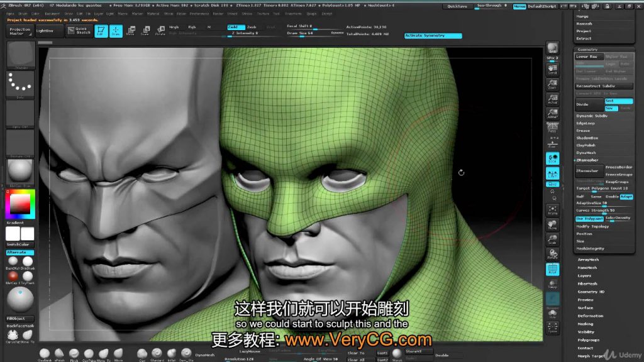Open current brush thumbnail picker

coord(20,55)
